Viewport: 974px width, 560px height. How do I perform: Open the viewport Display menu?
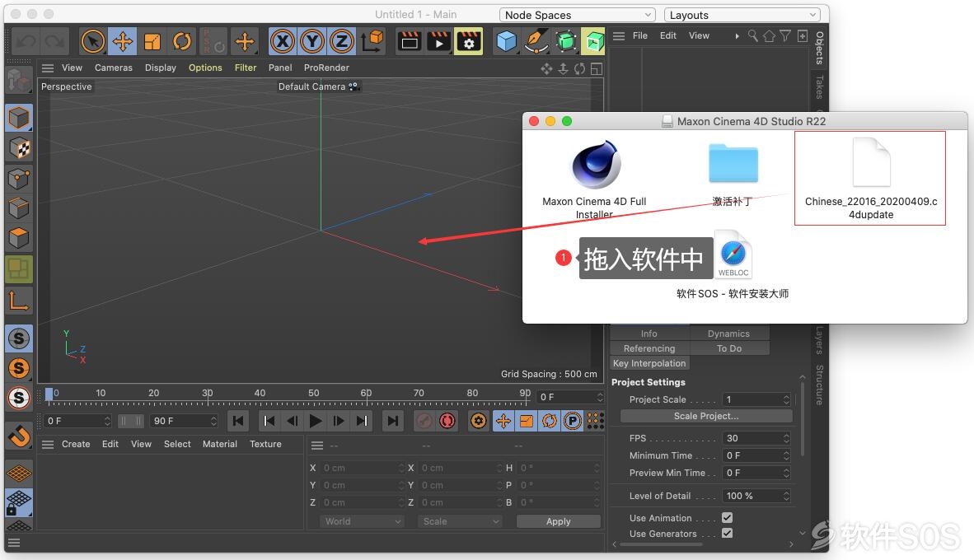[x=160, y=68]
